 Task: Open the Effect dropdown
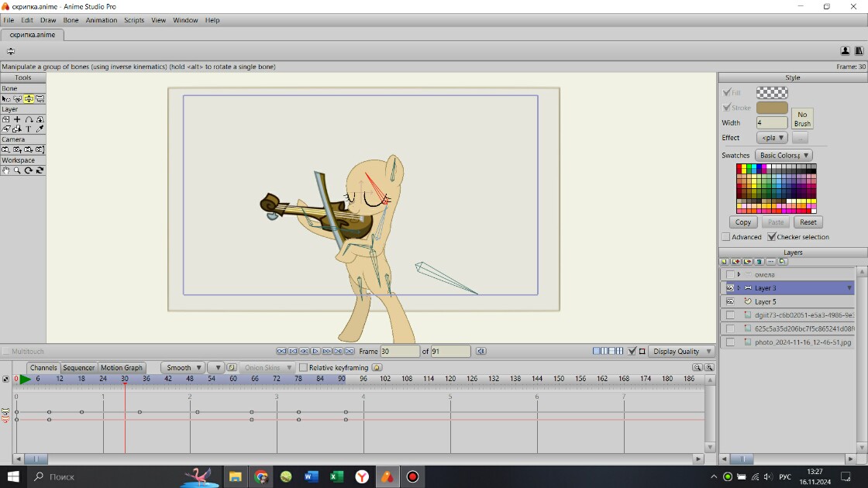pyautogui.click(x=772, y=138)
